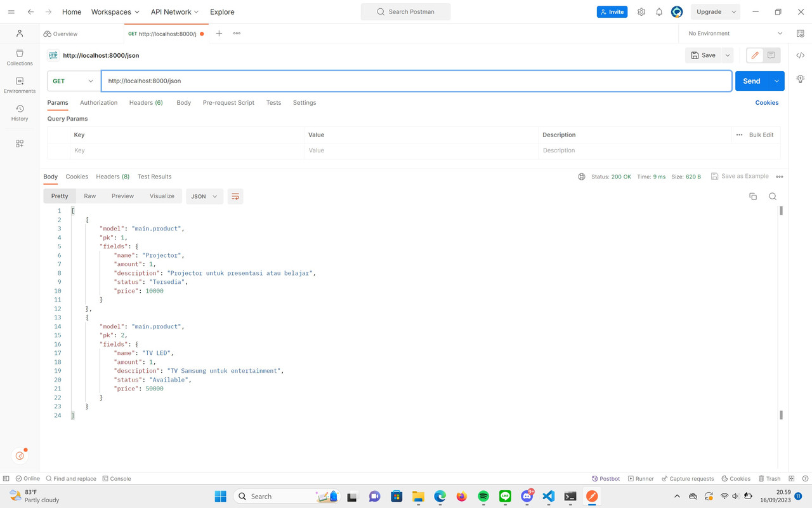
Task: Switch response view to Raw
Action: pyautogui.click(x=90, y=196)
